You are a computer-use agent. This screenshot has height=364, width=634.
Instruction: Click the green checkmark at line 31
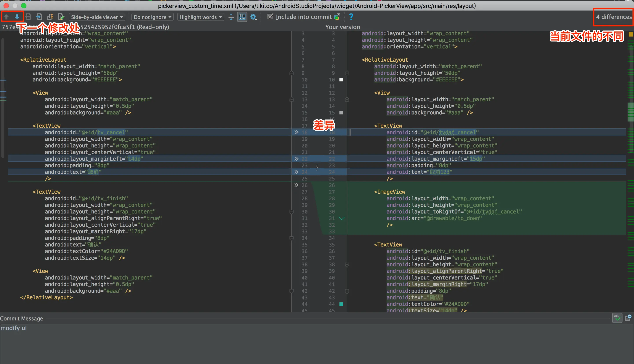(341, 218)
